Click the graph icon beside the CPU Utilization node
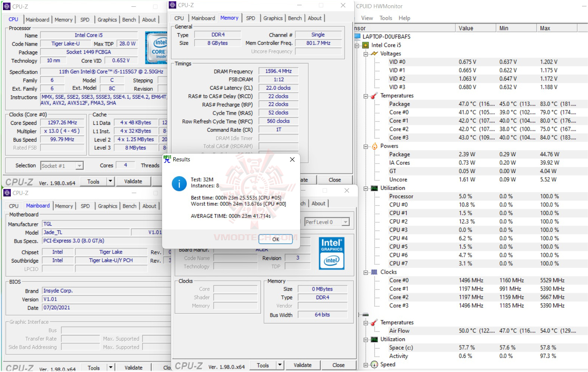Image resolution: width=588 pixels, height=372 pixels. [374, 188]
